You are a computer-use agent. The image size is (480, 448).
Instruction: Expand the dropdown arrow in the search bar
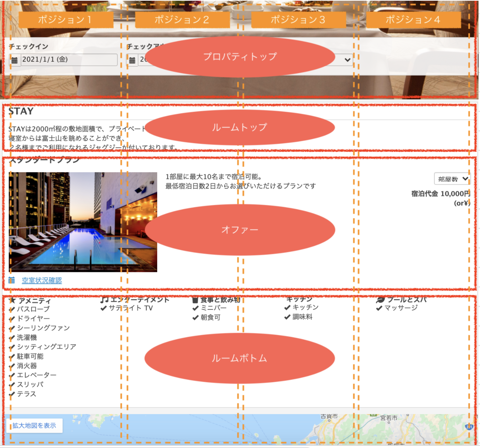coord(347,60)
